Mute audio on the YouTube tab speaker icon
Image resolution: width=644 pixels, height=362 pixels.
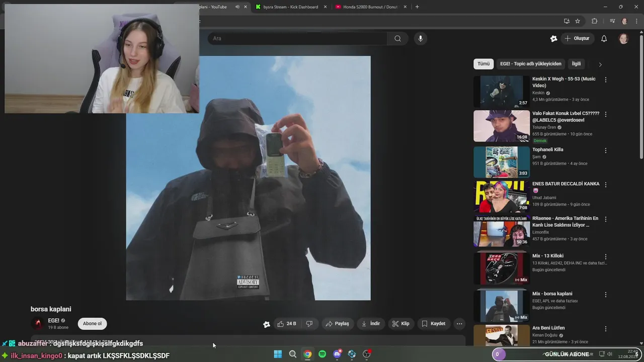point(237,7)
